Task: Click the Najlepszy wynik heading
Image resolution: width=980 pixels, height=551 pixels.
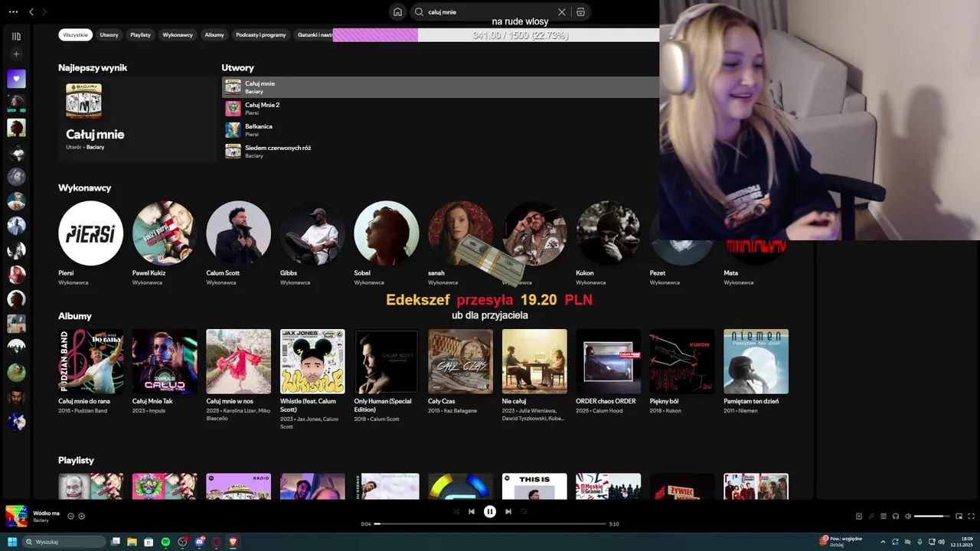Action: [93, 67]
